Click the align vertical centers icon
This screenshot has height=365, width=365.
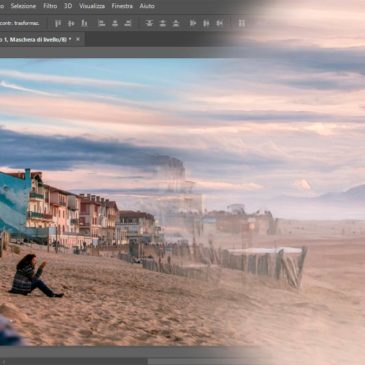click(x=71, y=23)
